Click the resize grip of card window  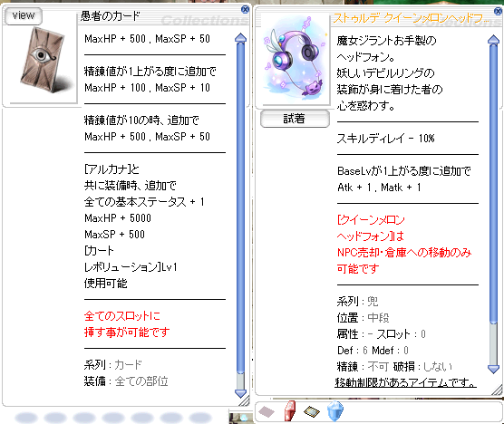(x=245, y=400)
